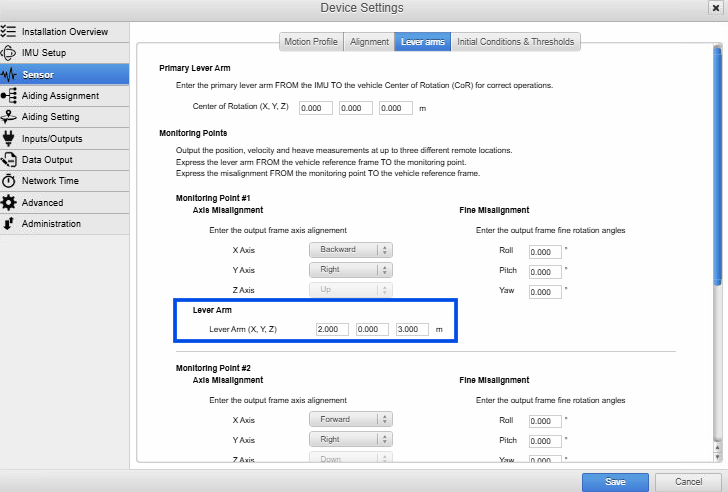Click the IMU Setup sidebar icon
The height and width of the screenshot is (492, 728).
click(9, 53)
